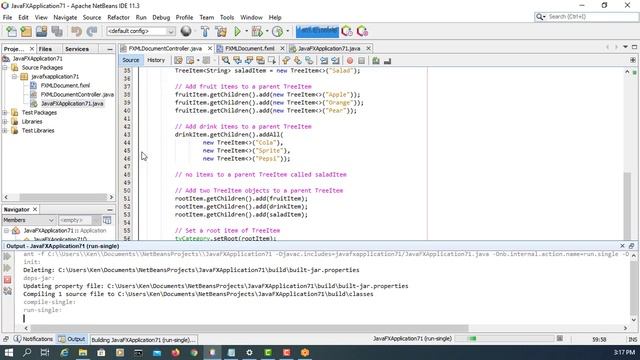640x360 pixels.
Task: Profile project toolbar icon
Action: pyautogui.click(x=278, y=31)
